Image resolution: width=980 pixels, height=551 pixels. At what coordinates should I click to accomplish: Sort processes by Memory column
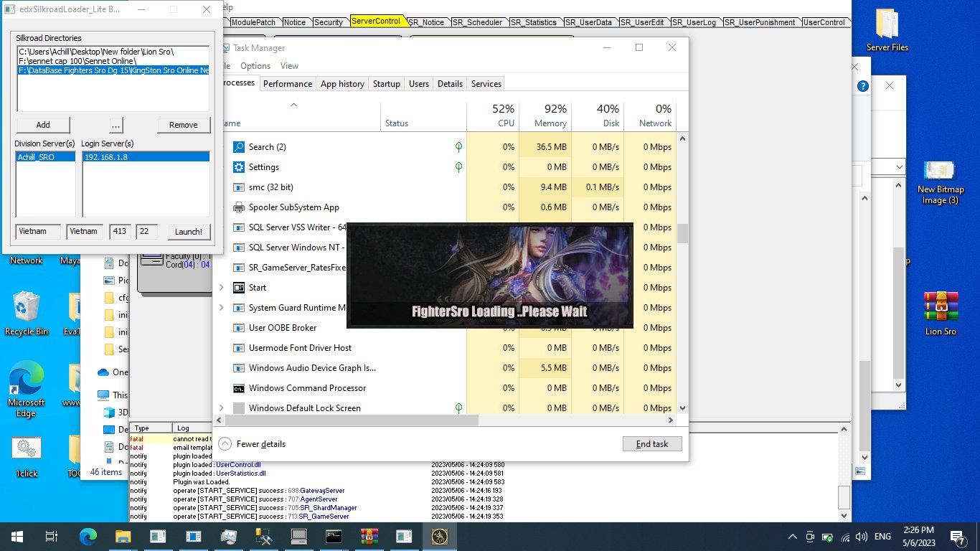(545, 116)
